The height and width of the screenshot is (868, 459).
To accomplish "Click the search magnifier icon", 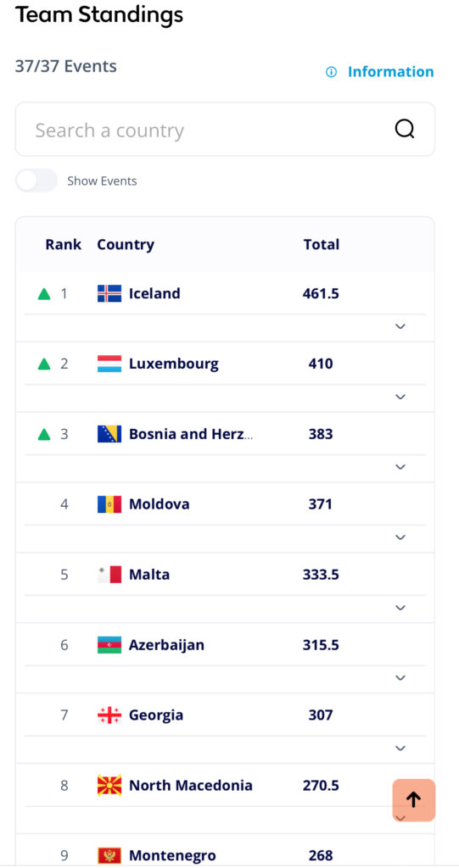I will point(404,130).
